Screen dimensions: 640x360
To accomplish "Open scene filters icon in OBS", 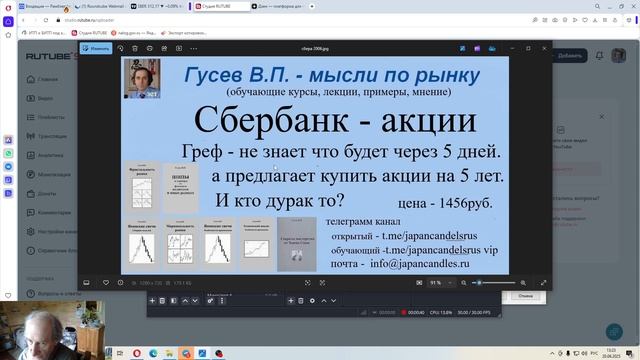I will (x=173, y=301).
